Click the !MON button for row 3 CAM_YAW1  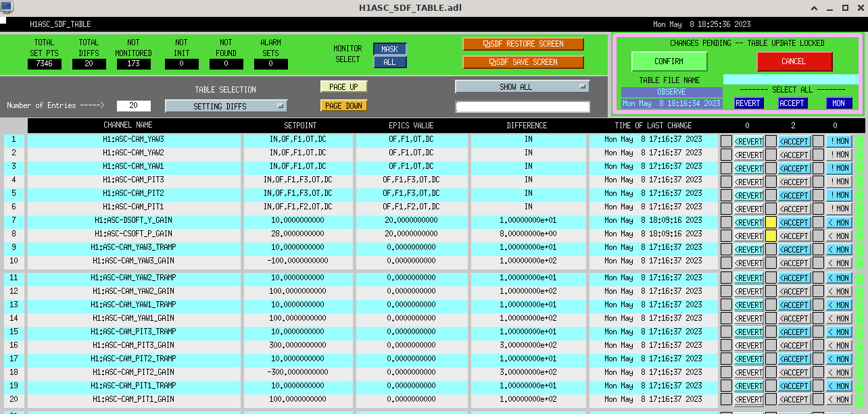[839, 168]
